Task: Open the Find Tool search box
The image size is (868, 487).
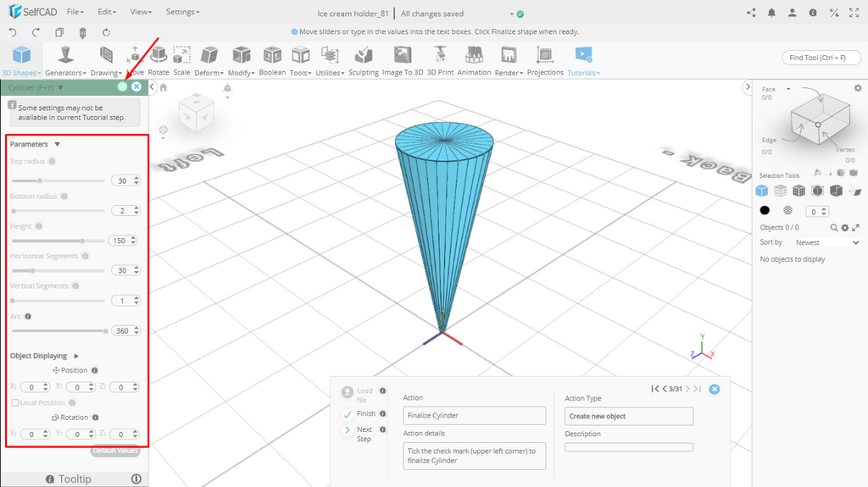Action: pos(821,58)
